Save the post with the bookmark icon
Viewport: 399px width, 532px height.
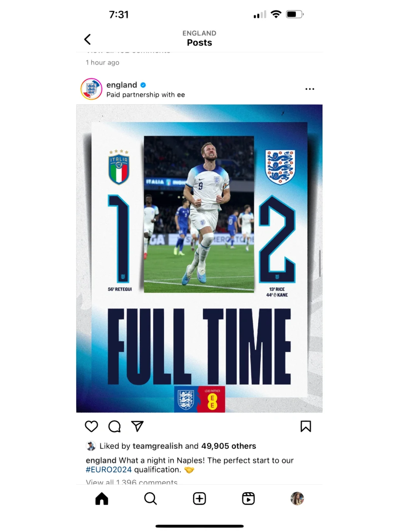[306, 426]
